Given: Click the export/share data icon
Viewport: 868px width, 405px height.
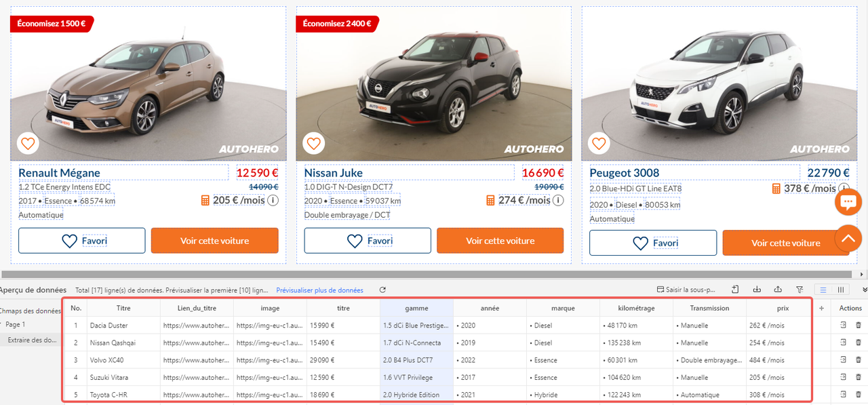Looking at the screenshot, I should click(778, 290).
